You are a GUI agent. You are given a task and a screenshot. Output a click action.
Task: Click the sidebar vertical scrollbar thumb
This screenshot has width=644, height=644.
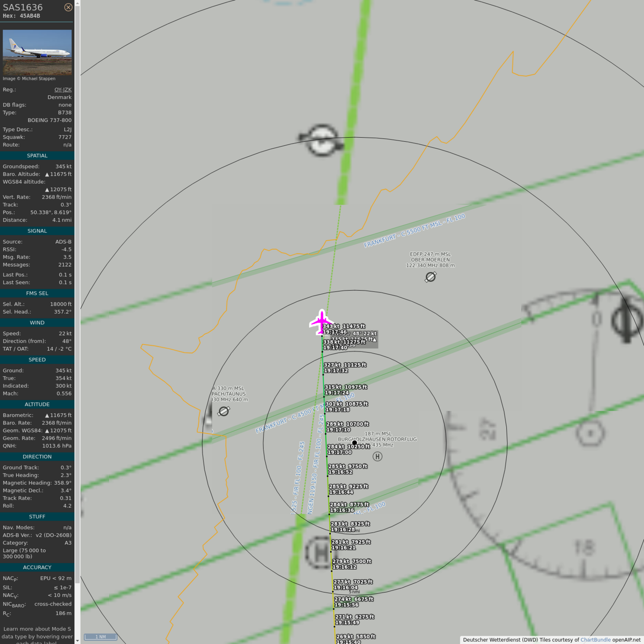point(77,291)
